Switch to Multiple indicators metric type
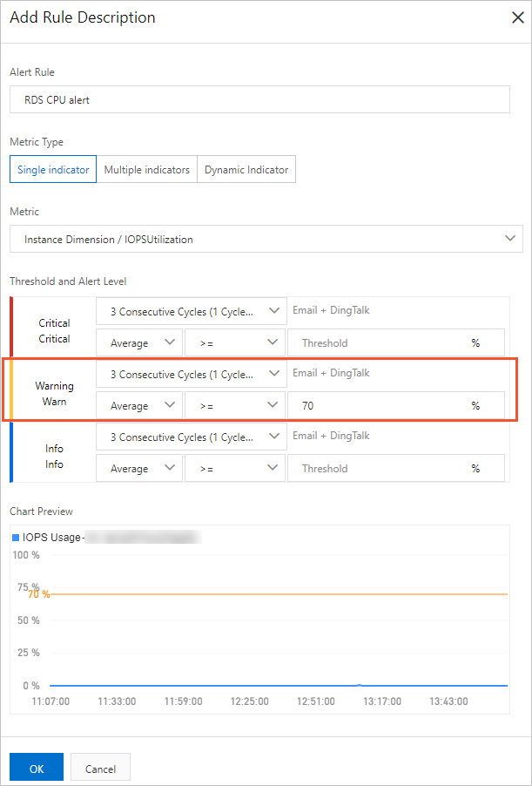Image resolution: width=532 pixels, height=786 pixels. point(146,169)
